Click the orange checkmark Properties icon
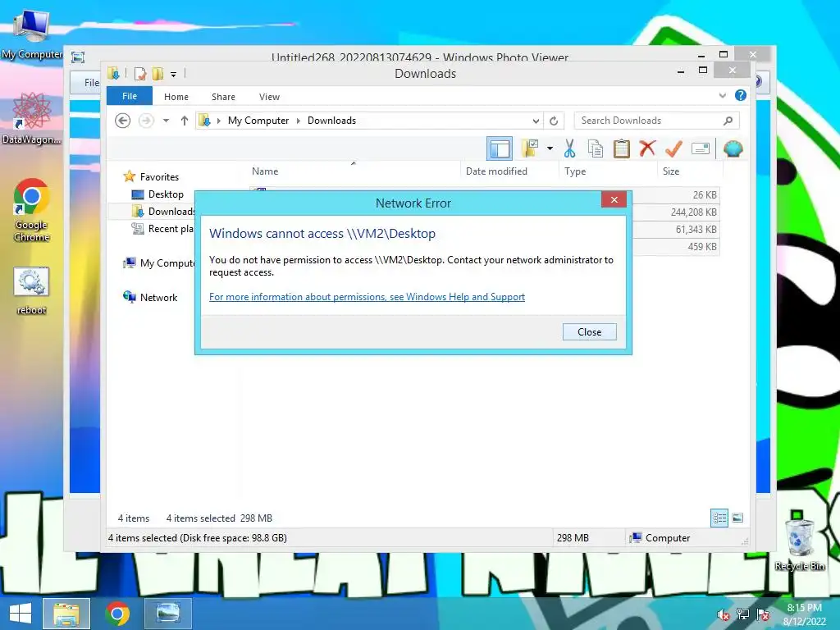The image size is (840, 630). 673,148
